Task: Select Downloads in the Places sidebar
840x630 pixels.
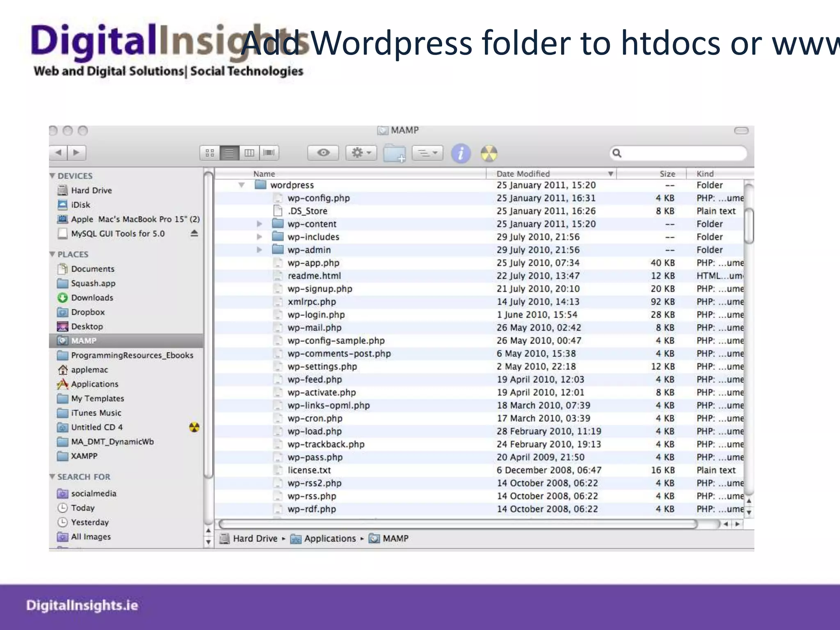Action: [x=92, y=298]
